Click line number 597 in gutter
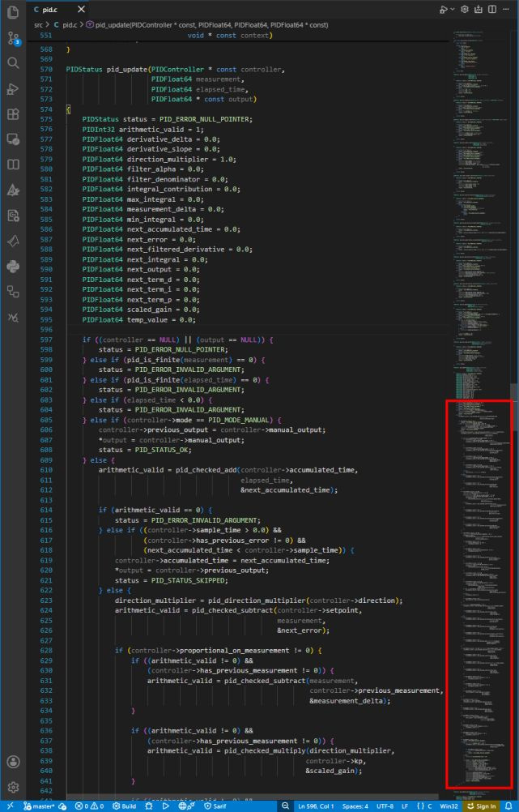 [x=46, y=340]
